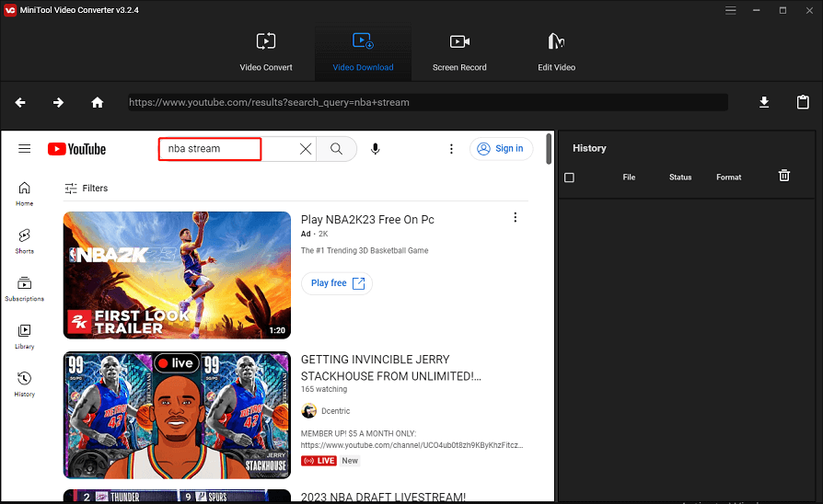Click The #1 Trending 3D Basketball Game text

pos(365,251)
